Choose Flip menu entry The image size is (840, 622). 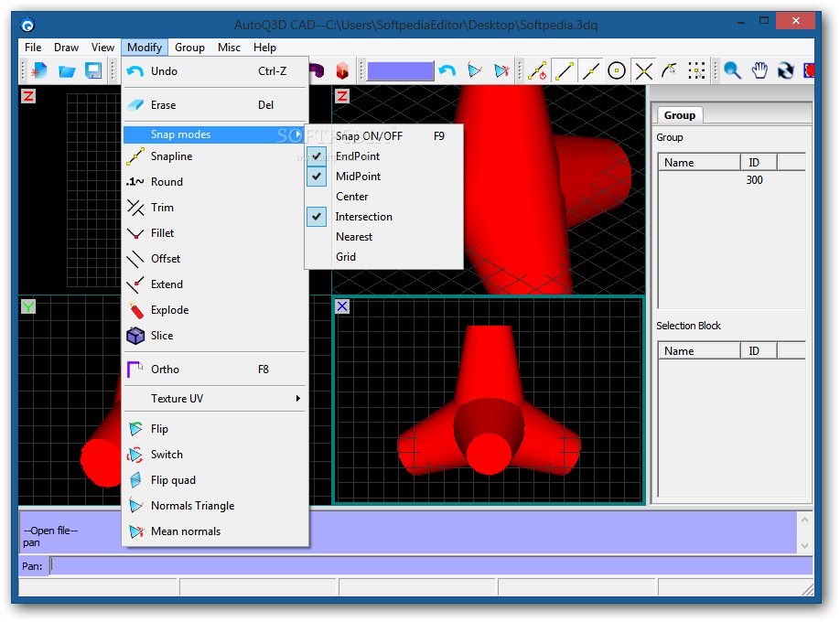point(215,429)
